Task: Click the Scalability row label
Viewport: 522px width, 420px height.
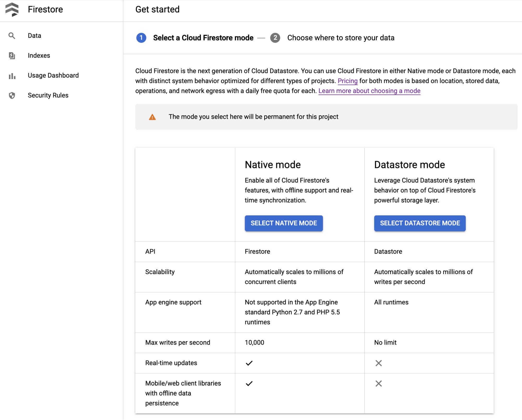Action: point(160,272)
